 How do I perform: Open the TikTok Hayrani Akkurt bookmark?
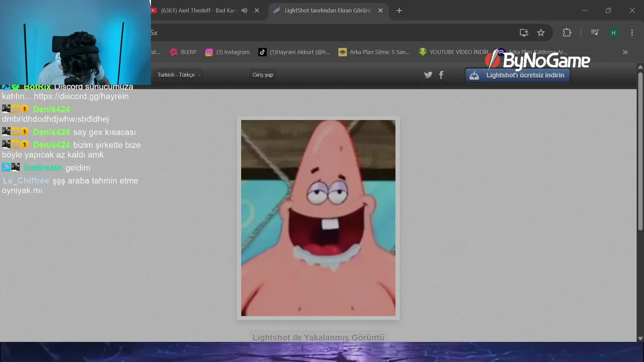click(x=294, y=52)
